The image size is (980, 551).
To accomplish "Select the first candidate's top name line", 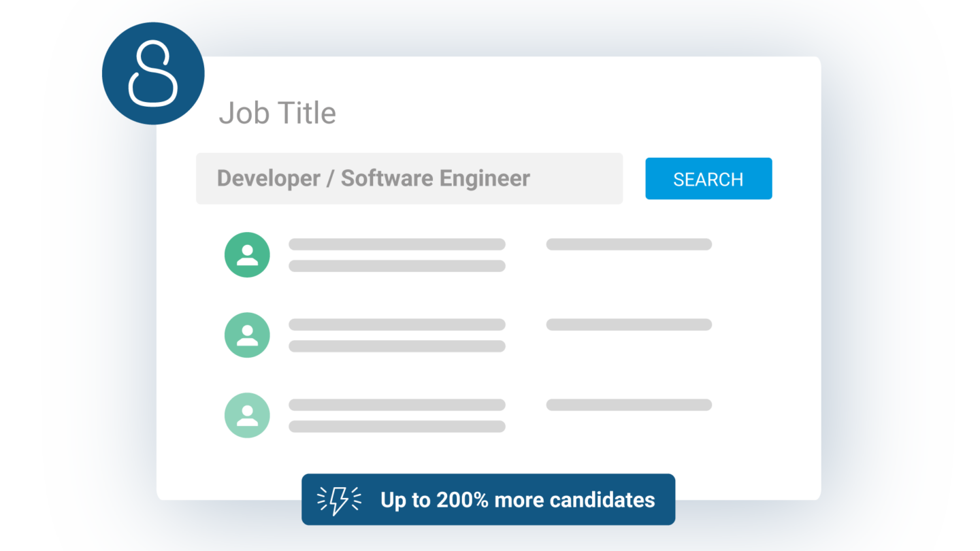I will tap(397, 244).
